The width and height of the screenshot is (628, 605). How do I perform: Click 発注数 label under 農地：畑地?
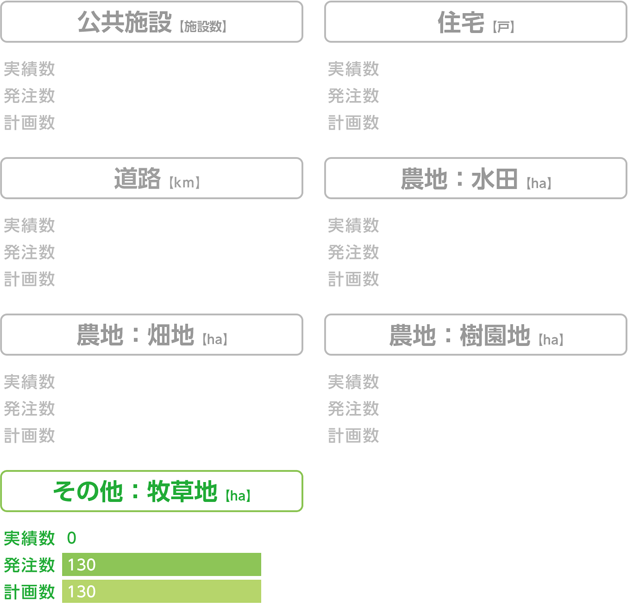[x=29, y=409]
